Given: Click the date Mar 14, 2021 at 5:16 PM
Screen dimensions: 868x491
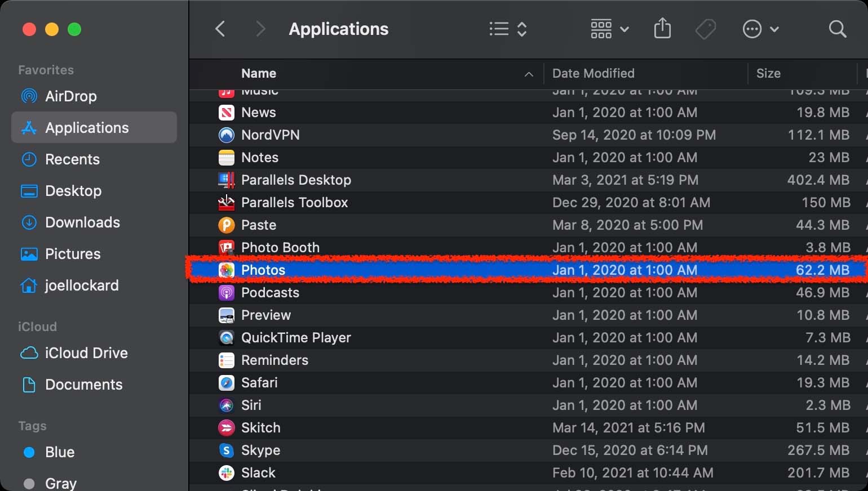Looking at the screenshot, I should [x=628, y=428].
